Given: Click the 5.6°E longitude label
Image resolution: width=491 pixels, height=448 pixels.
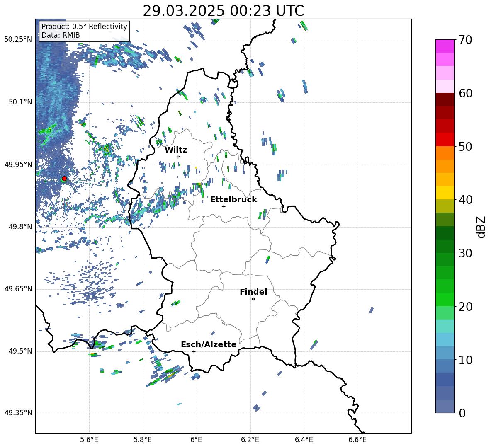Looking at the screenshot, I should [89, 440].
